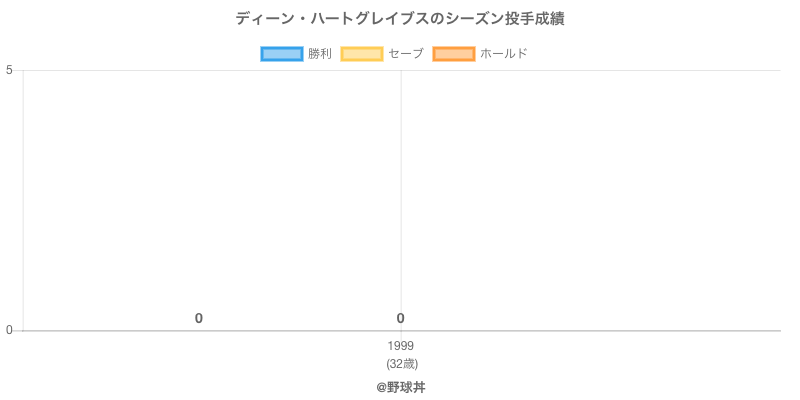Click the 0 data label above 1999

pyautogui.click(x=401, y=319)
